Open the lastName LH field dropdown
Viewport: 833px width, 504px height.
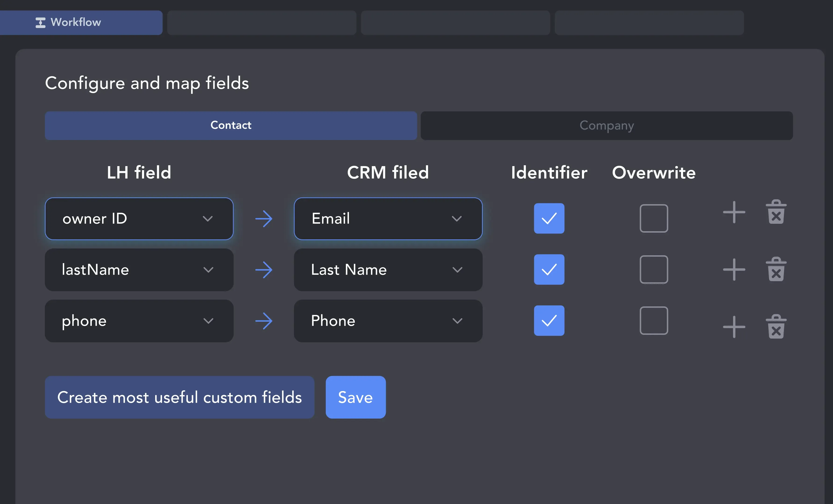(x=139, y=269)
